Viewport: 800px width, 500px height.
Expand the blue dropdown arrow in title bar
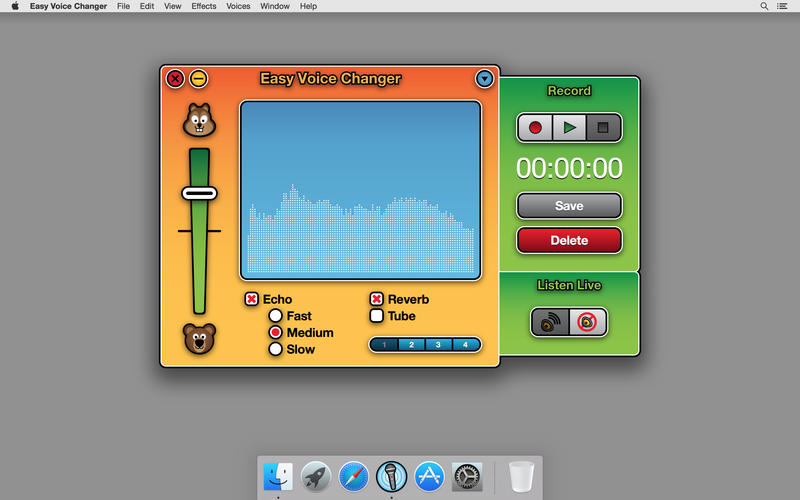[x=484, y=78]
